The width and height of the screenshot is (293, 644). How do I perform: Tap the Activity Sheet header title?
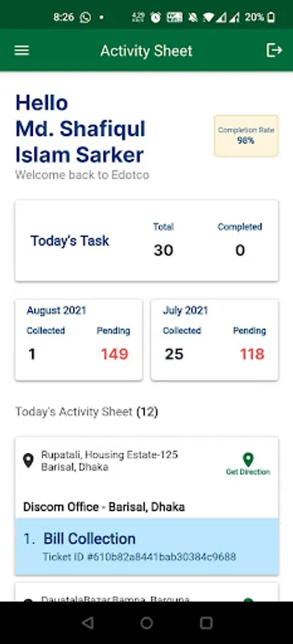146,51
